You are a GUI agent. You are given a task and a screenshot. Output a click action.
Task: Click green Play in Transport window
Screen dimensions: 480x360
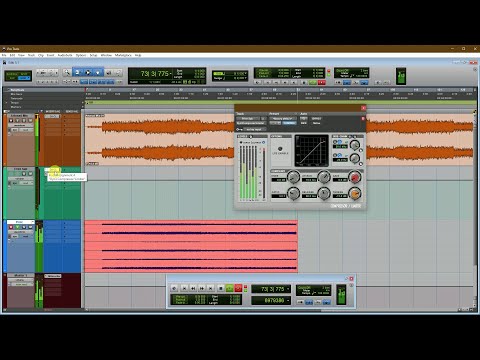point(230,288)
